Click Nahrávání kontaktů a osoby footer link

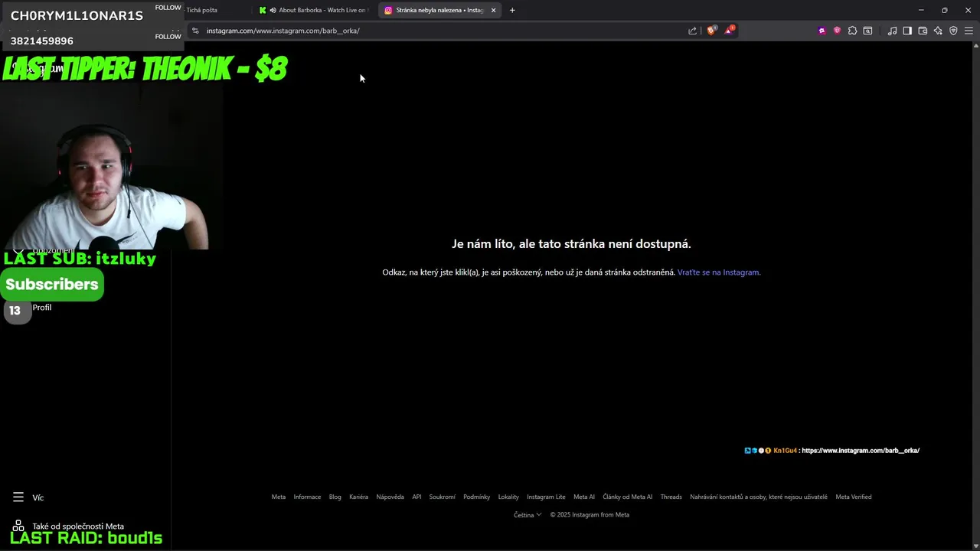(759, 497)
